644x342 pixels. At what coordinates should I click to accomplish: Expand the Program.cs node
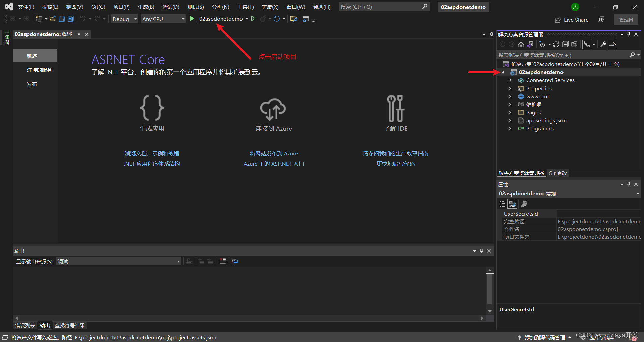[x=509, y=128]
